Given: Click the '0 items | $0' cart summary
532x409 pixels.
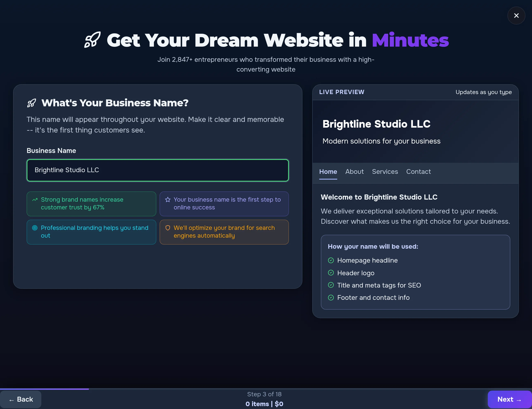Looking at the screenshot, I should point(264,404).
